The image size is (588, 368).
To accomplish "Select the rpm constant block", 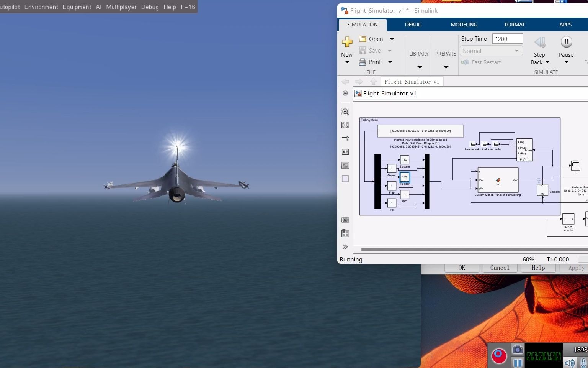I will click(x=405, y=194).
